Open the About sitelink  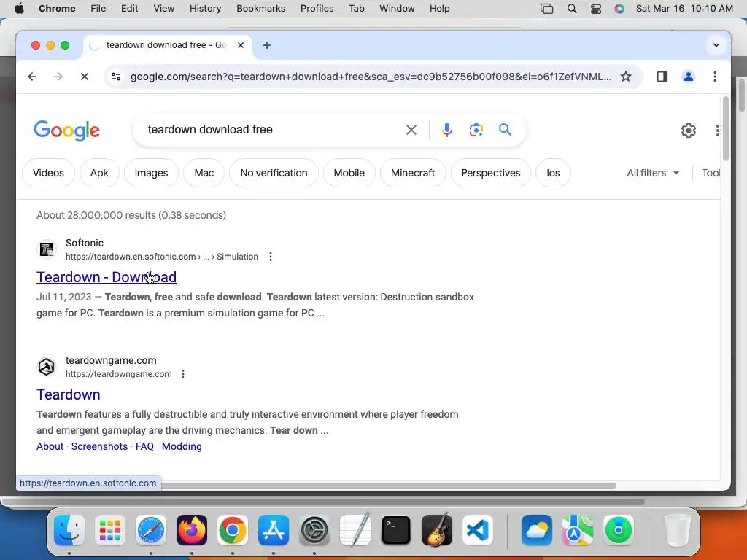tap(50, 447)
